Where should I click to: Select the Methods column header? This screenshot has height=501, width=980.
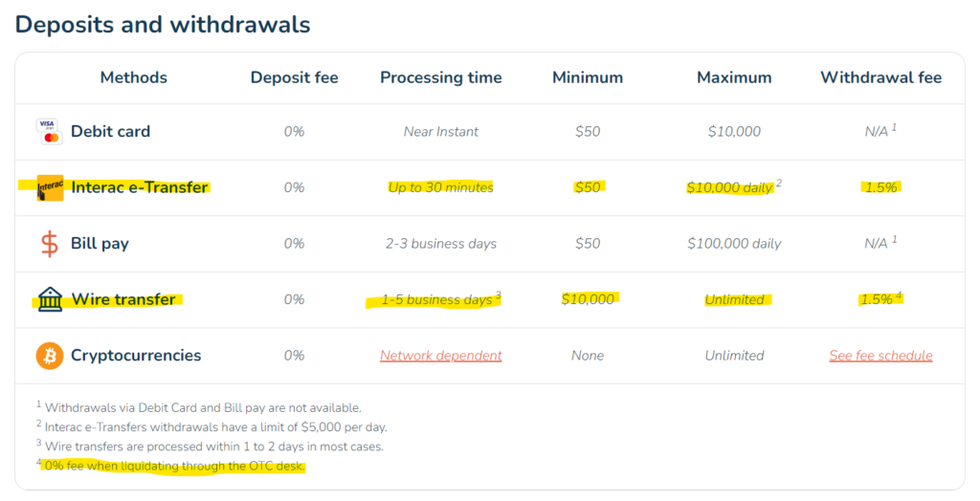[134, 77]
